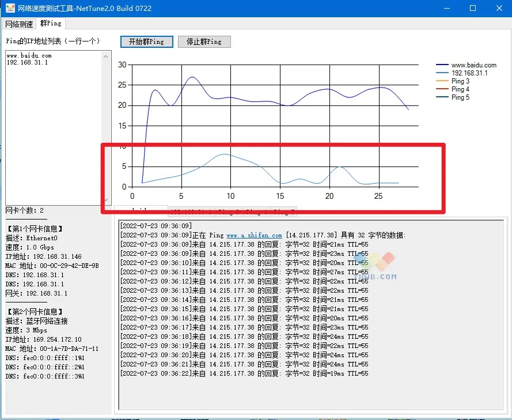
Task: Click the log line with 时间=19ms
Action: (244, 373)
